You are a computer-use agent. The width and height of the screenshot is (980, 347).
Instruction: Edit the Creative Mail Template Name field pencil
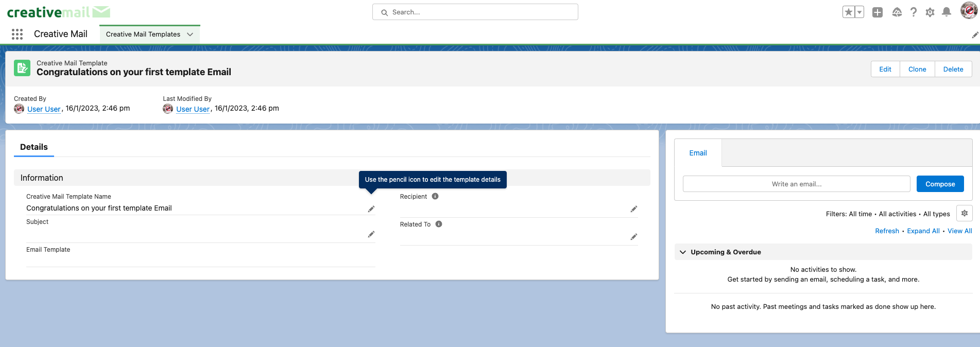[x=371, y=209]
